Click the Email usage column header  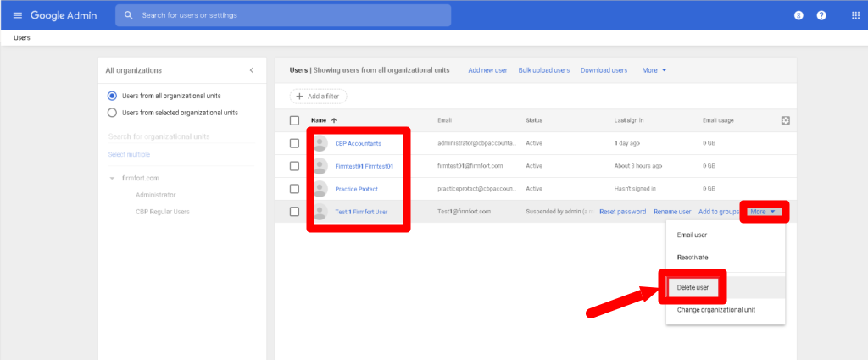click(x=718, y=120)
